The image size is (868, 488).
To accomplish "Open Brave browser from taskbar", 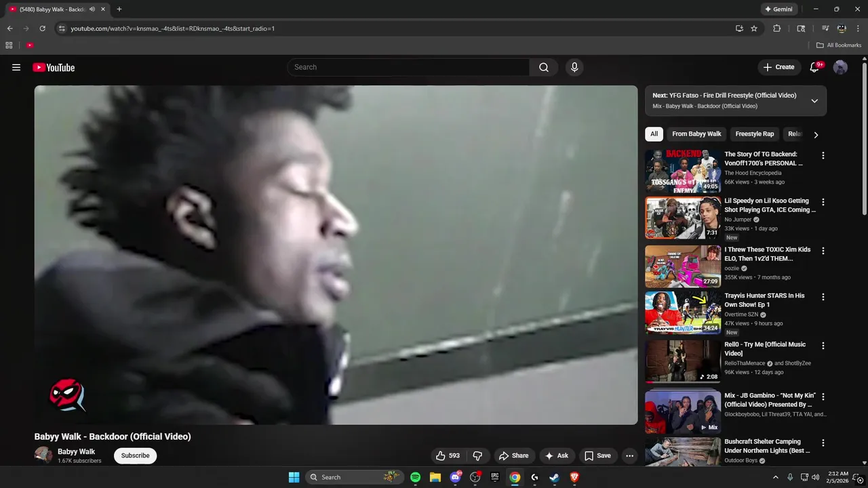I will (x=574, y=477).
